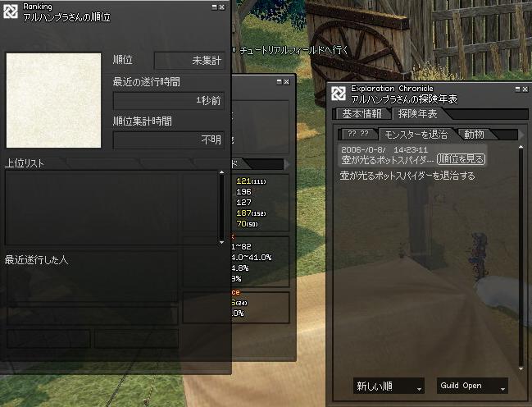This screenshot has height=407, width=532.
Task: Select the ?? ?? category tab
Action: click(358, 134)
